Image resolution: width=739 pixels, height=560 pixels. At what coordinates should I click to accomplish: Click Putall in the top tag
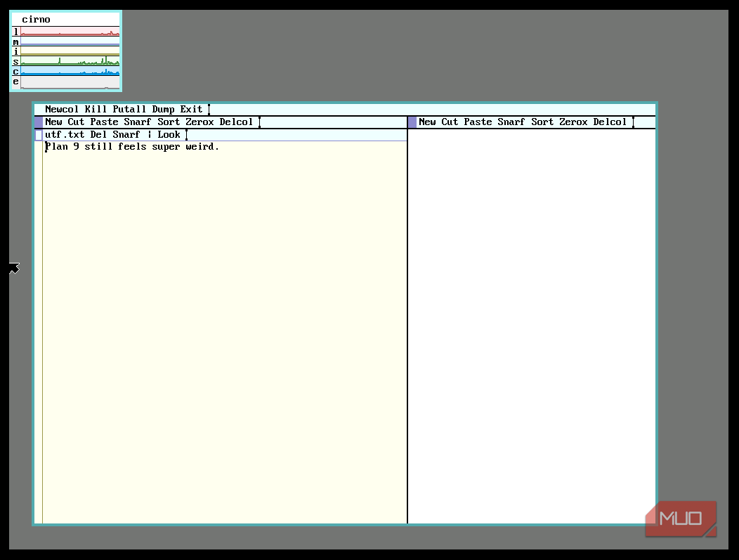pos(129,110)
